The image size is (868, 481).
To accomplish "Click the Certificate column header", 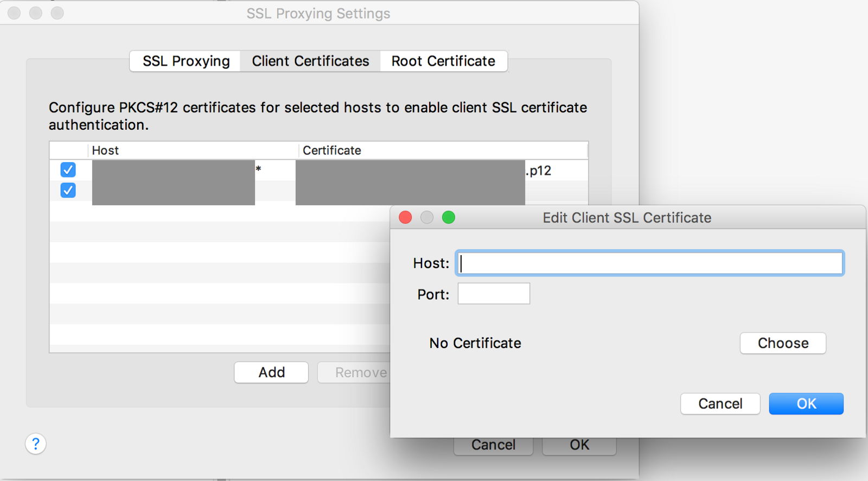I will pyautogui.click(x=443, y=150).
